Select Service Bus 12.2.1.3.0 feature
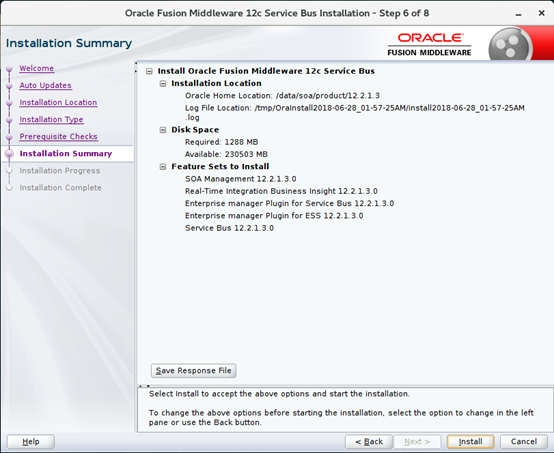The height and width of the screenshot is (453, 554). click(x=229, y=228)
